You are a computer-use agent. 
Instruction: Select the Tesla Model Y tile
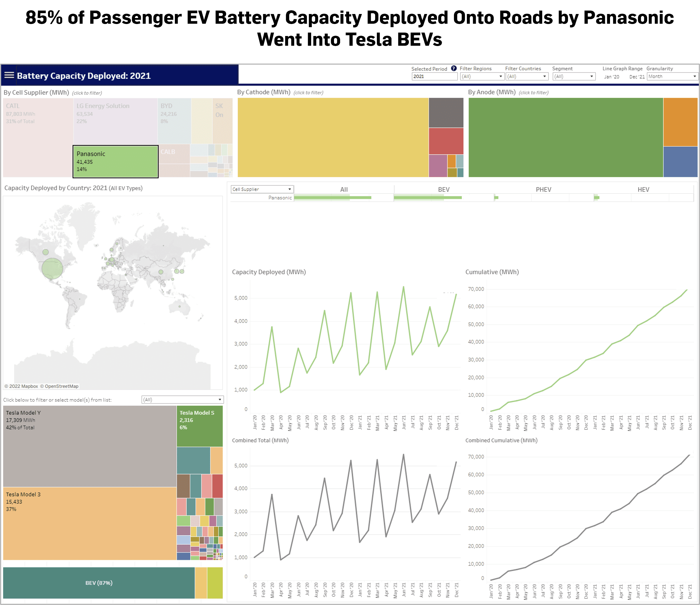(x=89, y=446)
